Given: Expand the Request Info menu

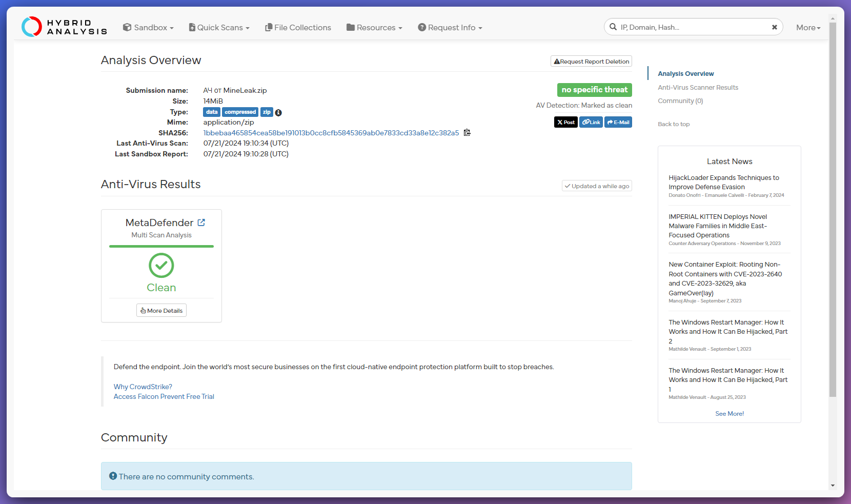Looking at the screenshot, I should point(450,28).
